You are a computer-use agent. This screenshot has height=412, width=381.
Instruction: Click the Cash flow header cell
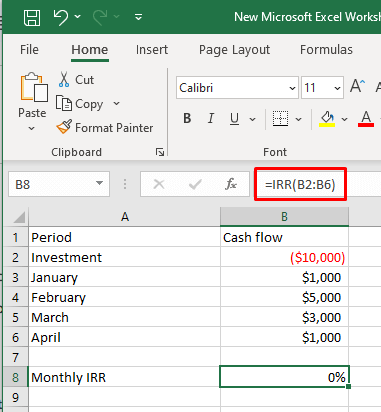[284, 237]
